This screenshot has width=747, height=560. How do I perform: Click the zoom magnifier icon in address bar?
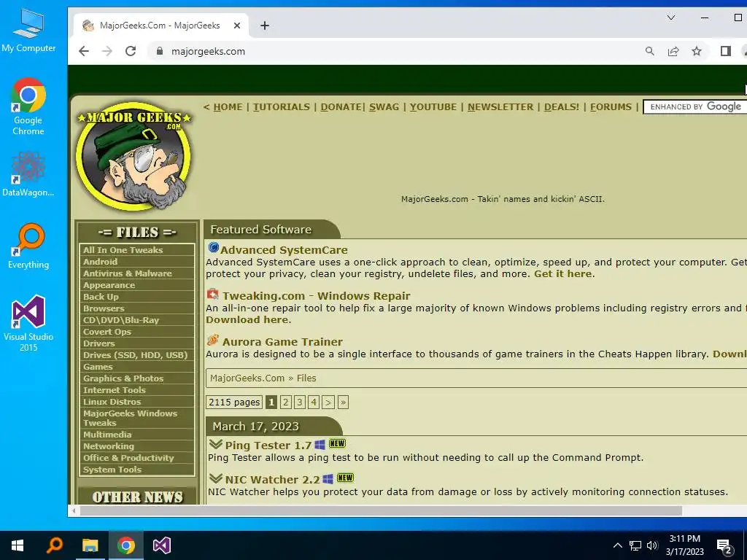point(650,51)
